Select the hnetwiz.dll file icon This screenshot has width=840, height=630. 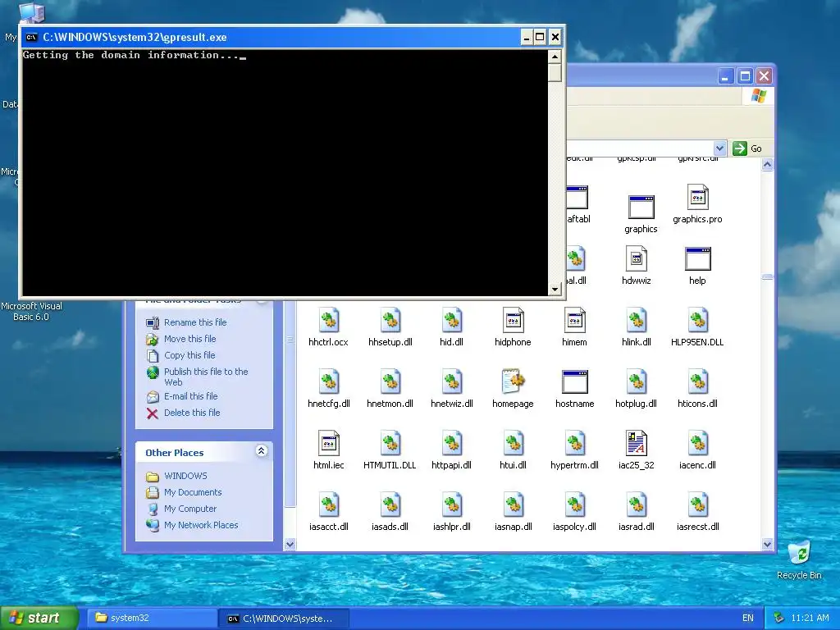tap(452, 382)
